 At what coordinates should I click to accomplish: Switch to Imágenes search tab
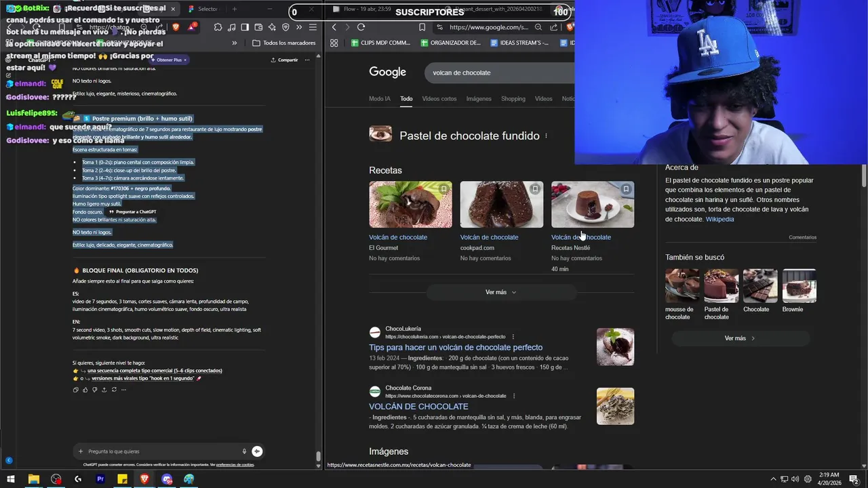coord(479,99)
